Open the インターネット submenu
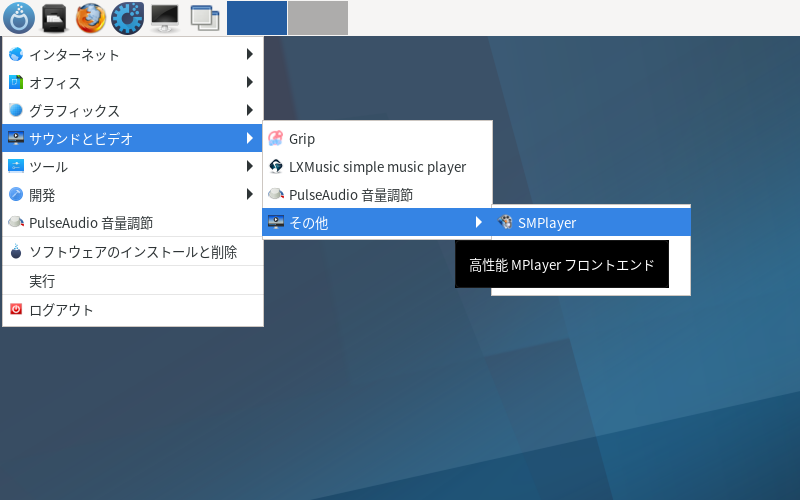800x500 pixels. point(133,54)
